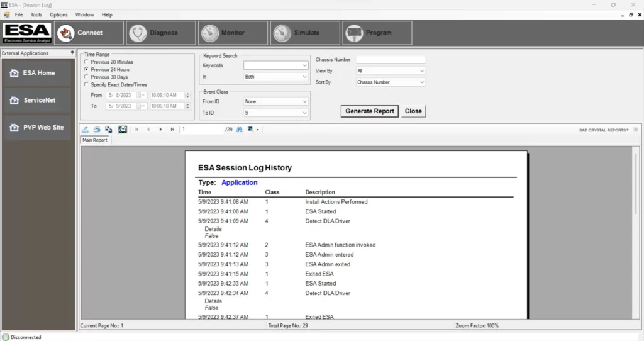The width and height of the screenshot is (644, 341).
Task: Open the Tools menu
Action: coord(36,14)
